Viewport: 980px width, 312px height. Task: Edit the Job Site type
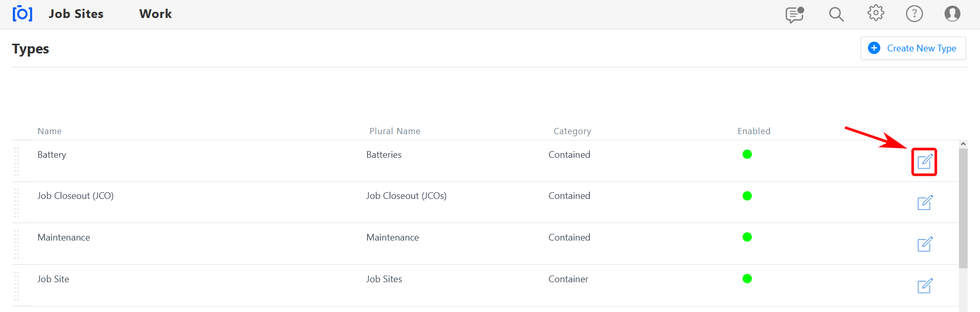point(924,286)
